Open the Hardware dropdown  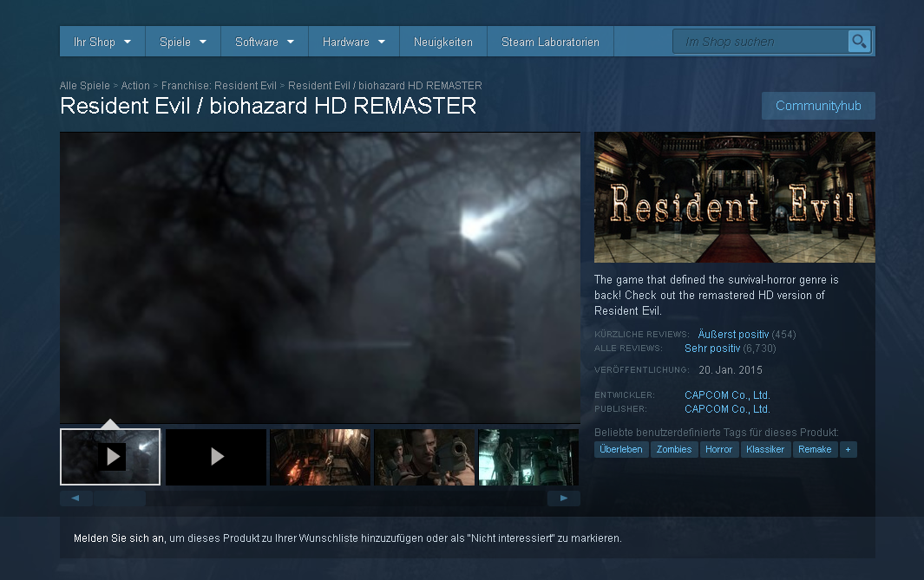pos(354,42)
